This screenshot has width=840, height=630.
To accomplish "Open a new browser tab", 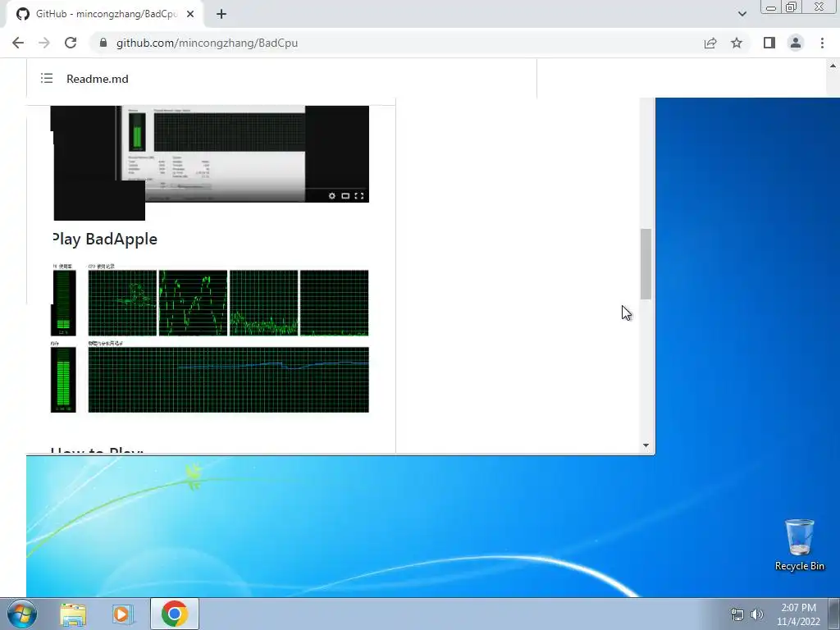I will tap(221, 14).
